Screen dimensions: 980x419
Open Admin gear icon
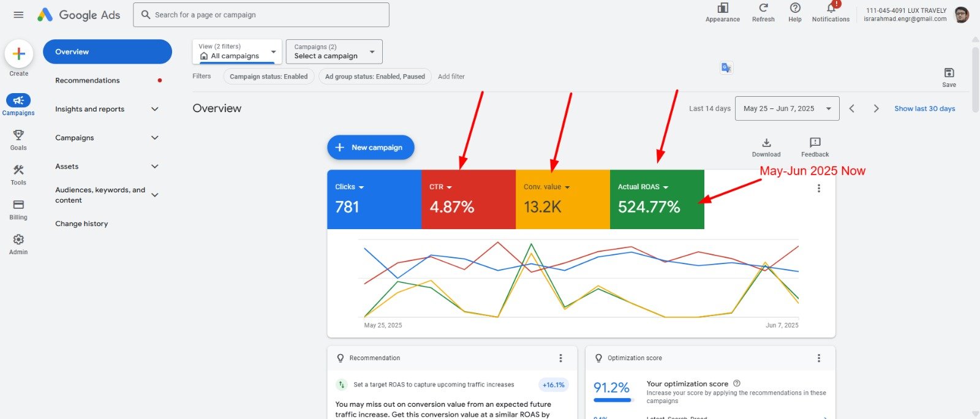coord(18,240)
